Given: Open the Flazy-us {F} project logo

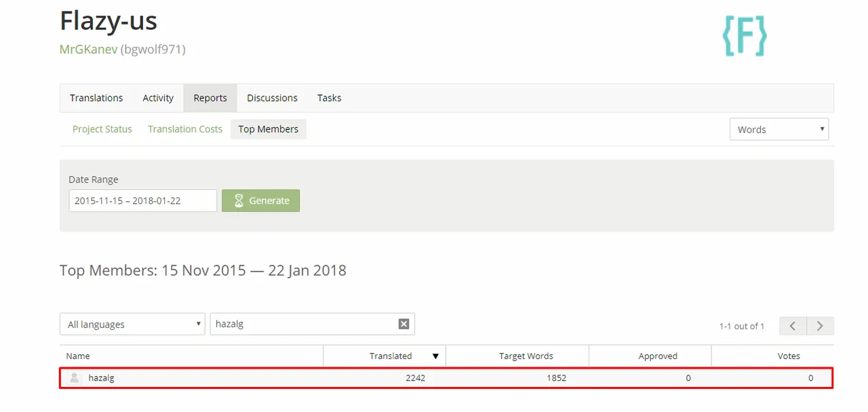Looking at the screenshot, I should 745,35.
